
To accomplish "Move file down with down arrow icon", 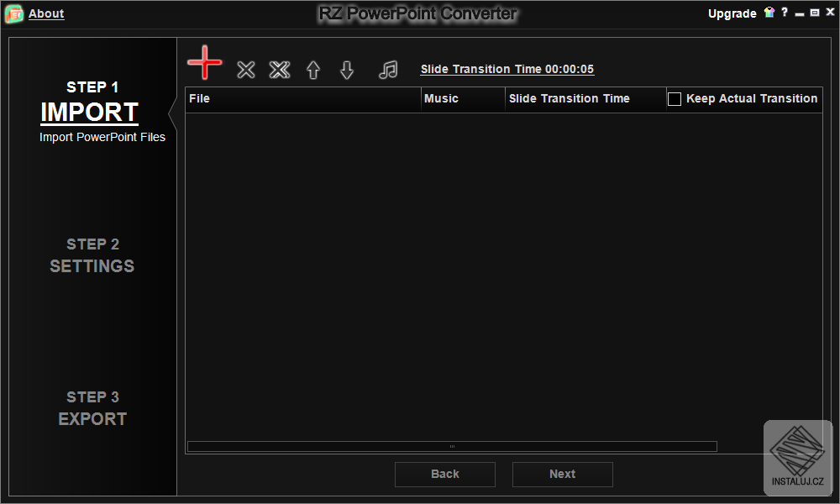I will [x=347, y=71].
